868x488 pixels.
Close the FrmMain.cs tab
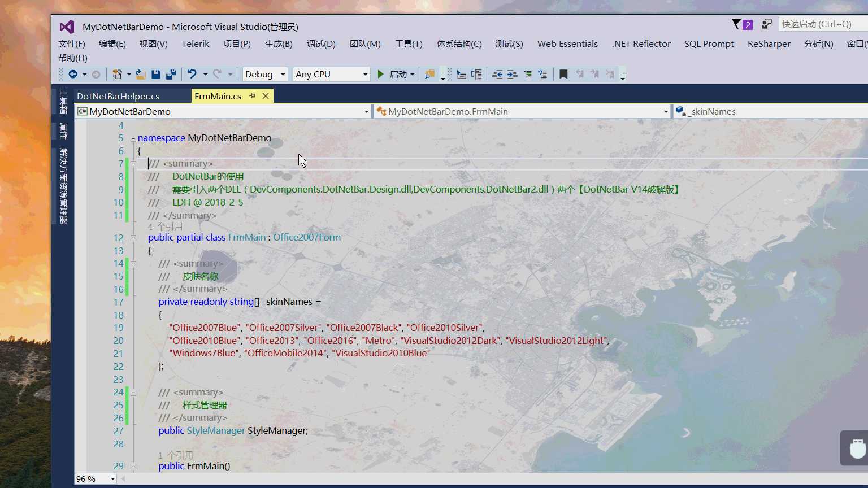(x=266, y=96)
